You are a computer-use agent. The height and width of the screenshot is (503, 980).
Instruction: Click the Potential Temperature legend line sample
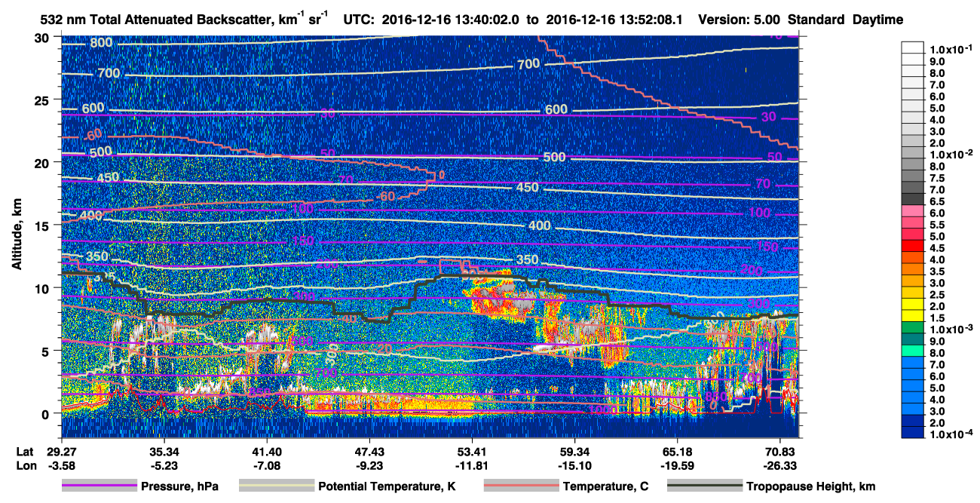276,486
